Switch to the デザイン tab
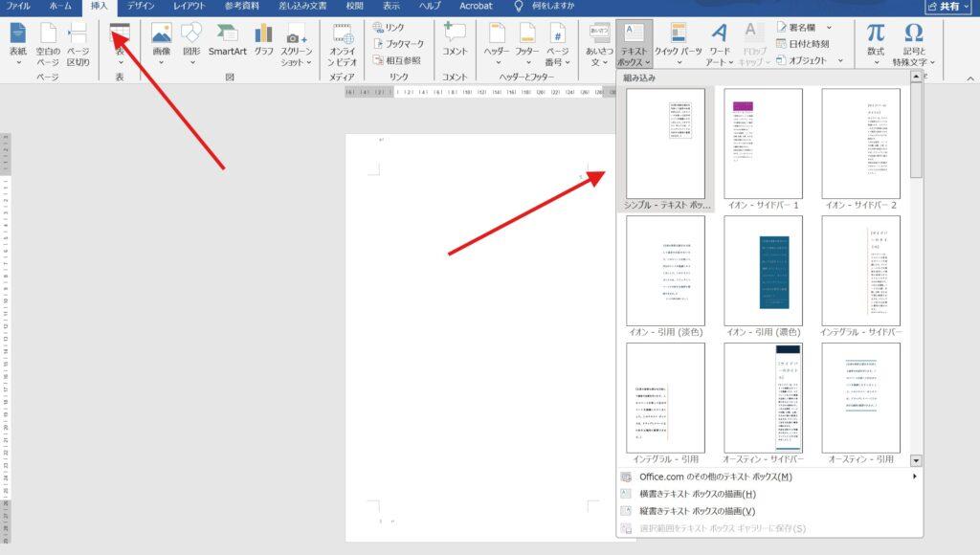The width and height of the screenshot is (980, 555). coord(141,6)
